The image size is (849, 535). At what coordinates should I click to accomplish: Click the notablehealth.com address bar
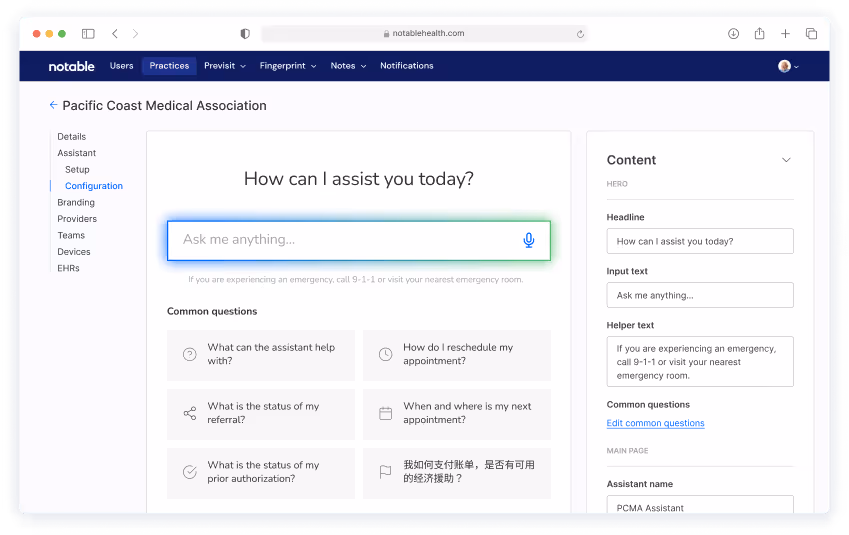[423, 34]
